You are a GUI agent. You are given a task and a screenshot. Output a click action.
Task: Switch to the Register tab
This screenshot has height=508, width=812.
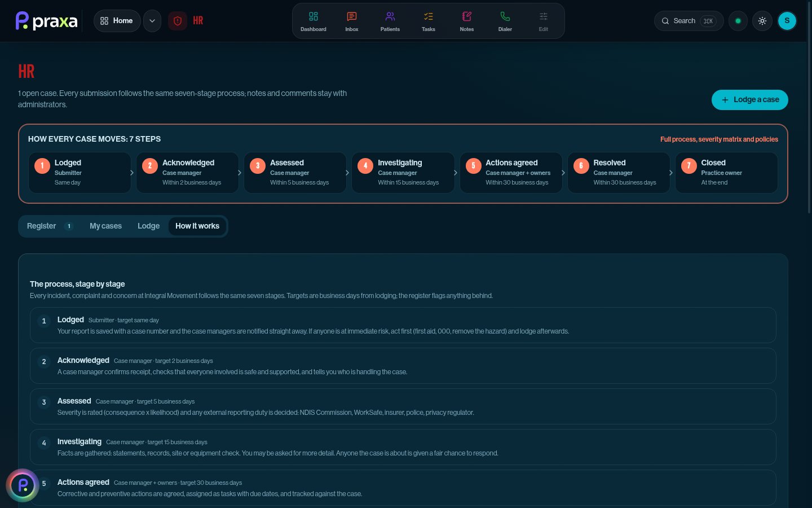coord(50,226)
